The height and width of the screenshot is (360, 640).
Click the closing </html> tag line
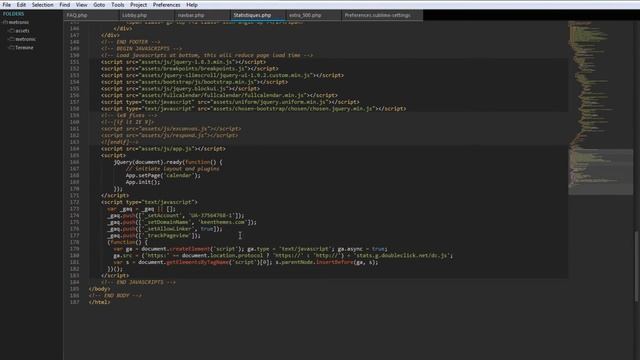99,302
